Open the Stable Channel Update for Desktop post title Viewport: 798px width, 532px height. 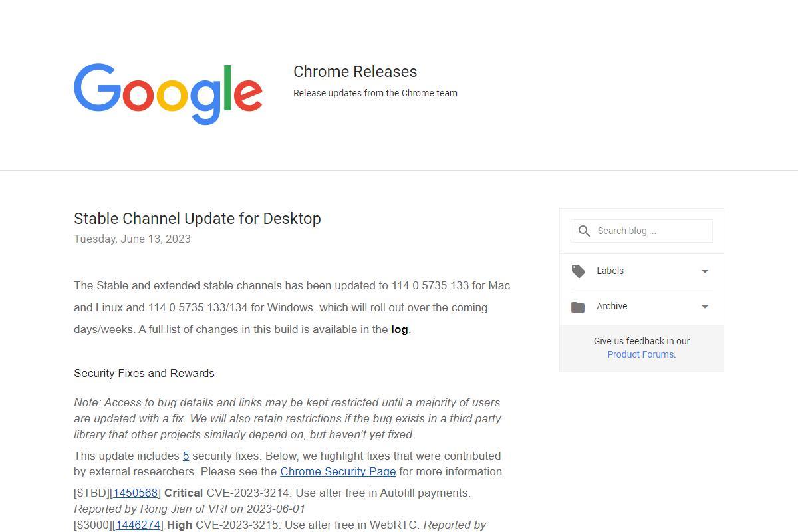tap(198, 219)
